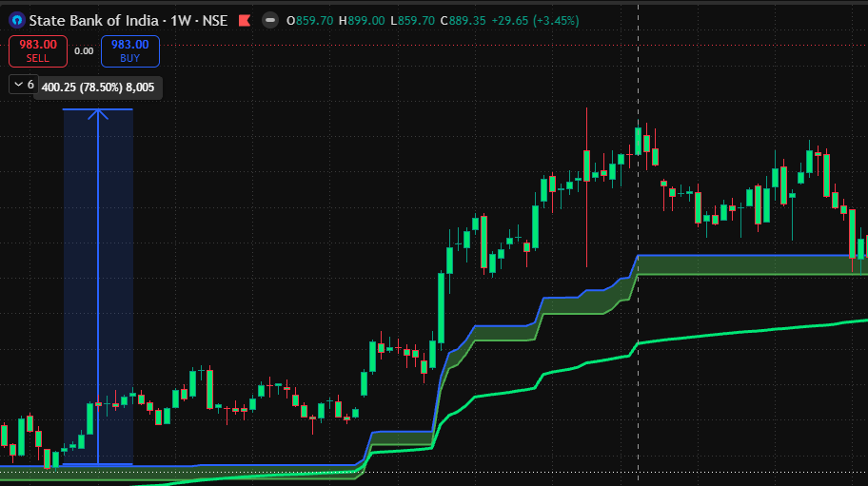
Task: Click the grey minus circle status icon
Action: 270,21
